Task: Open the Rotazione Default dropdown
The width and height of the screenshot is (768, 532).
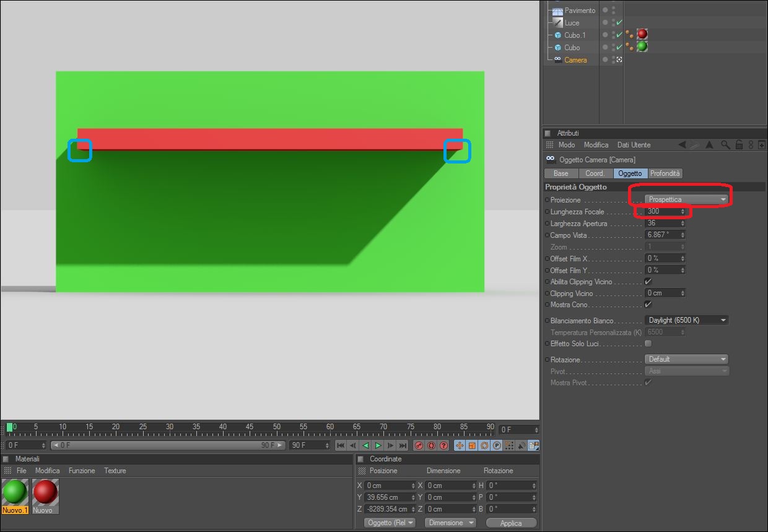Action: pyautogui.click(x=686, y=359)
